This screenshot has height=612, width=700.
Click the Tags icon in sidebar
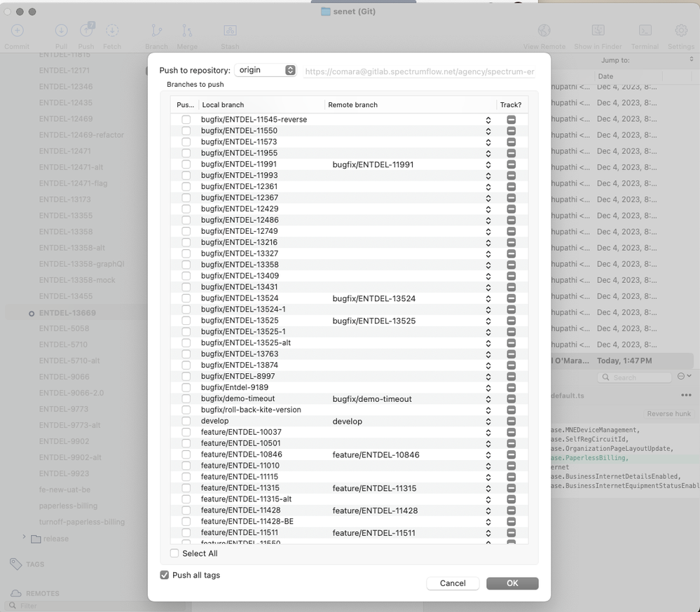(x=15, y=564)
